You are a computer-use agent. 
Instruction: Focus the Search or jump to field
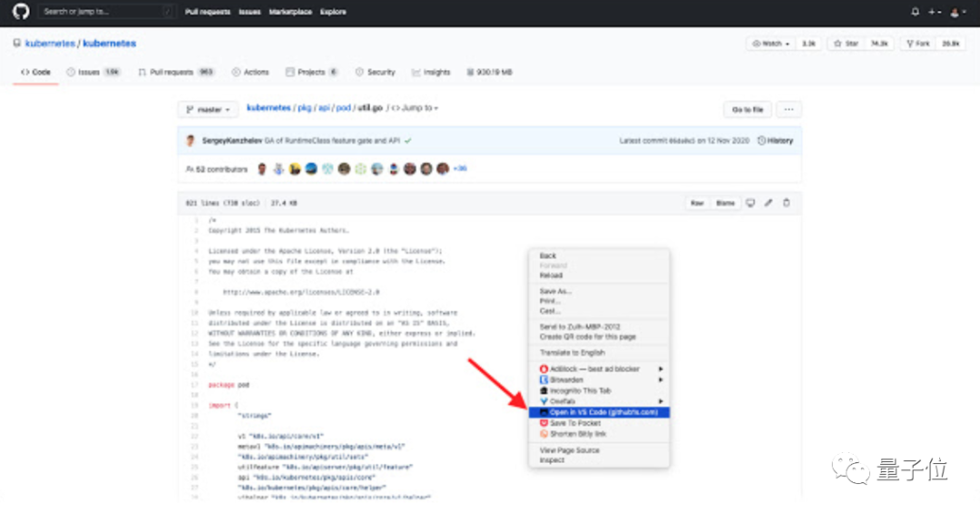pyautogui.click(x=106, y=11)
